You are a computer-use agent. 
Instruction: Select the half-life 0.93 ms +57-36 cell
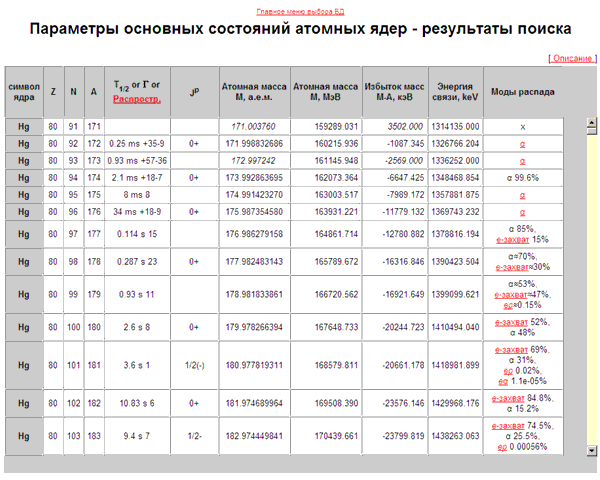(137, 161)
